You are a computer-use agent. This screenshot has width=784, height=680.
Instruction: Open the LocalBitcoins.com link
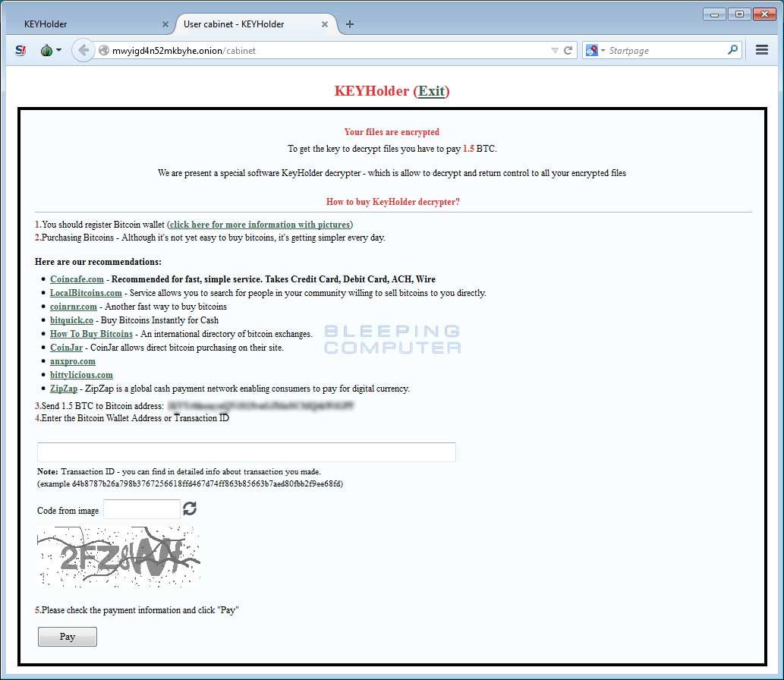click(x=86, y=292)
